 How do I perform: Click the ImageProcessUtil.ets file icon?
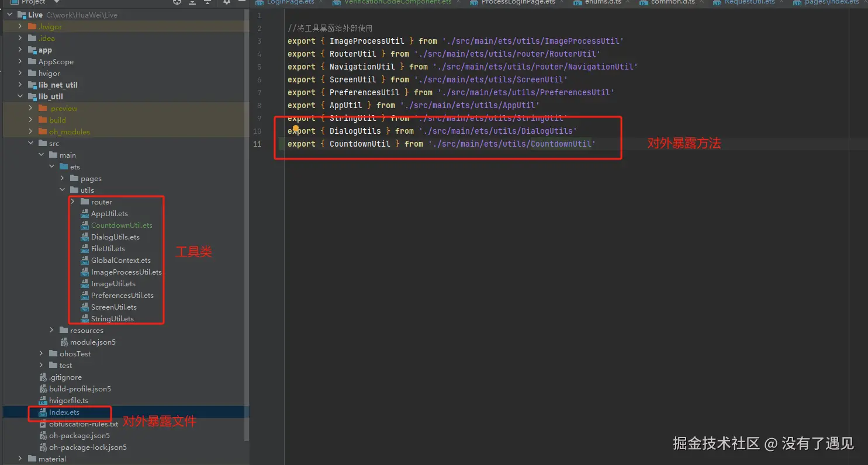85,272
